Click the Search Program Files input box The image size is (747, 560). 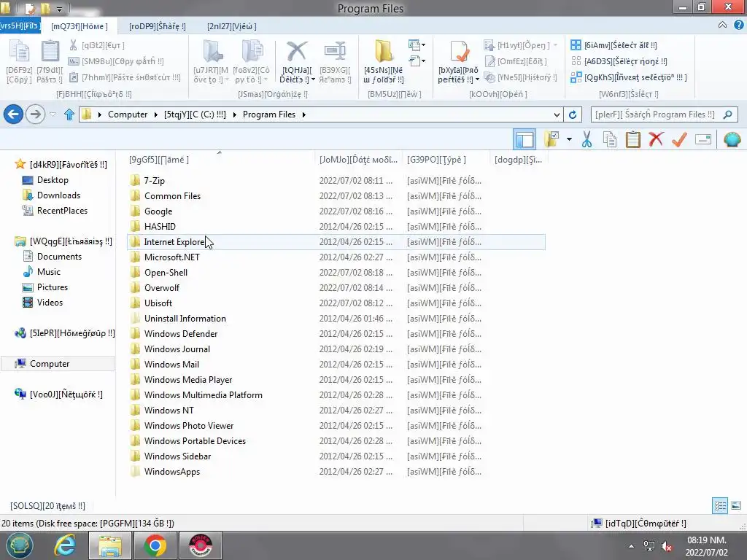664,114
